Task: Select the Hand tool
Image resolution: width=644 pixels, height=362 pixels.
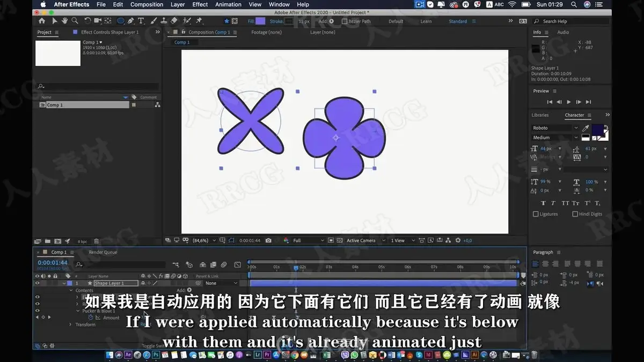Action: [64, 21]
